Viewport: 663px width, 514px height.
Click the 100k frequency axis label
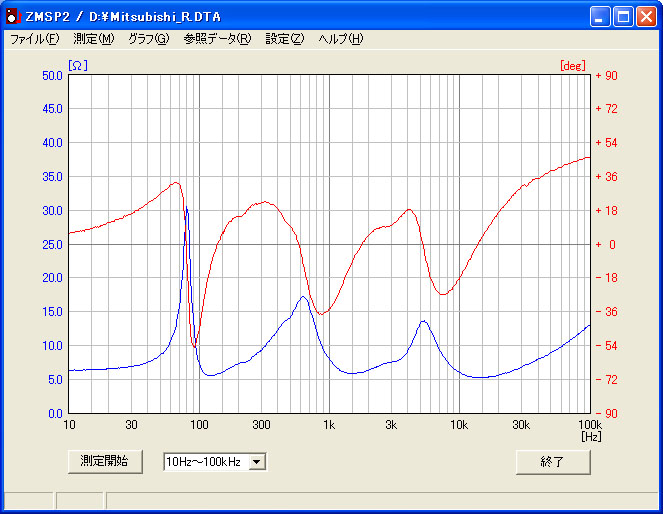click(x=590, y=425)
